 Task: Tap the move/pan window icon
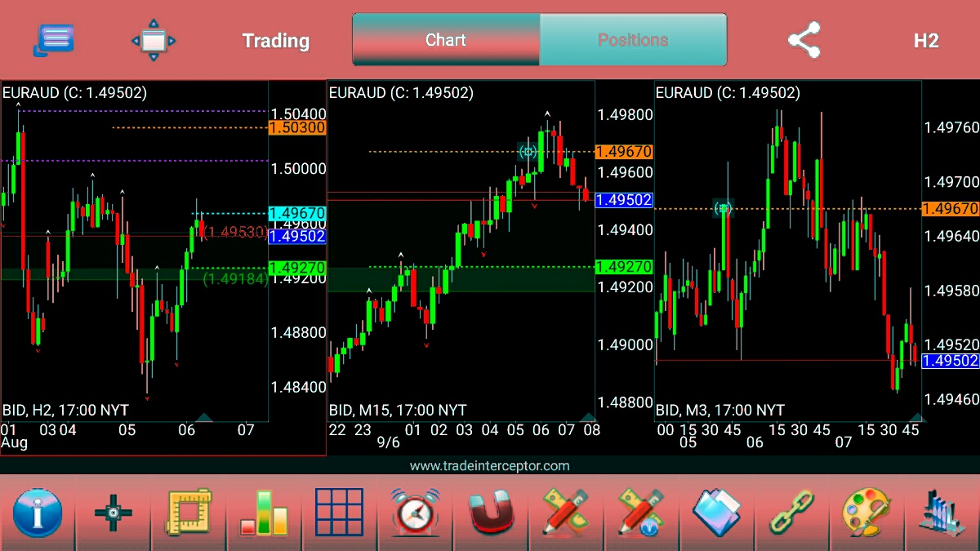154,40
